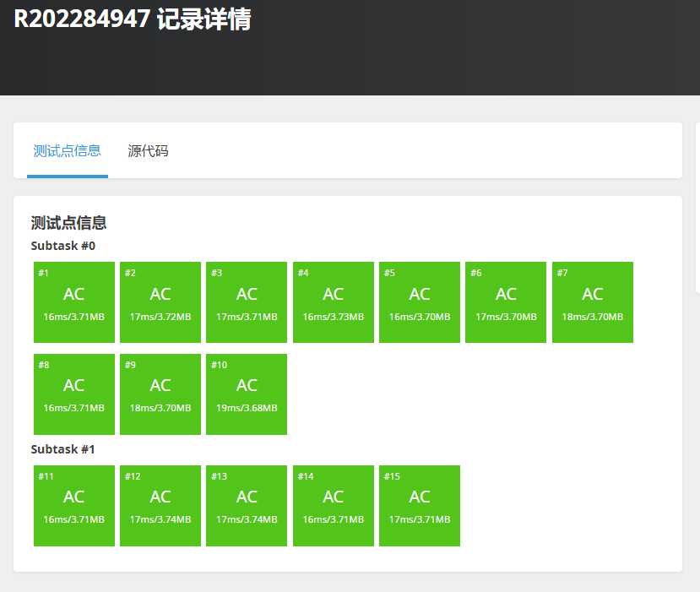The width and height of the screenshot is (700, 592).
Task: Select test case #12 tile in Subtask #1
Action: [160, 505]
